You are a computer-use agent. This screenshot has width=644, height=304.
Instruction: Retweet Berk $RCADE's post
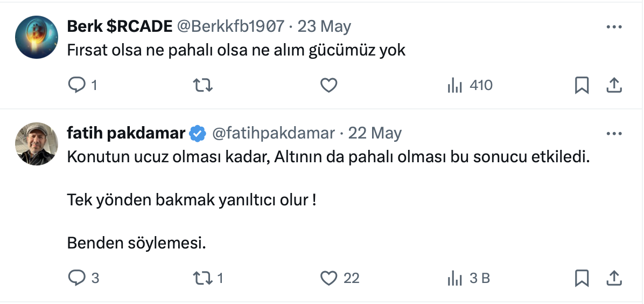(202, 85)
